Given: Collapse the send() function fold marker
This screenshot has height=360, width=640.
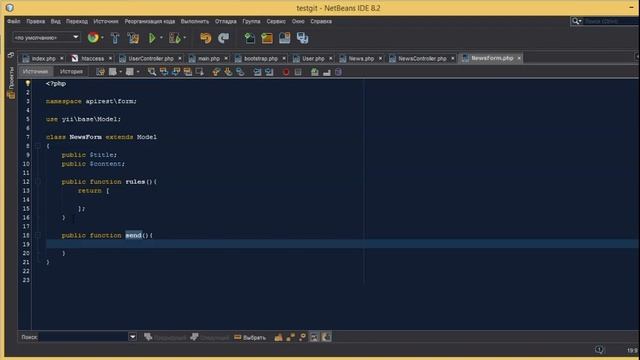Looking at the screenshot, I should pos(38,235).
